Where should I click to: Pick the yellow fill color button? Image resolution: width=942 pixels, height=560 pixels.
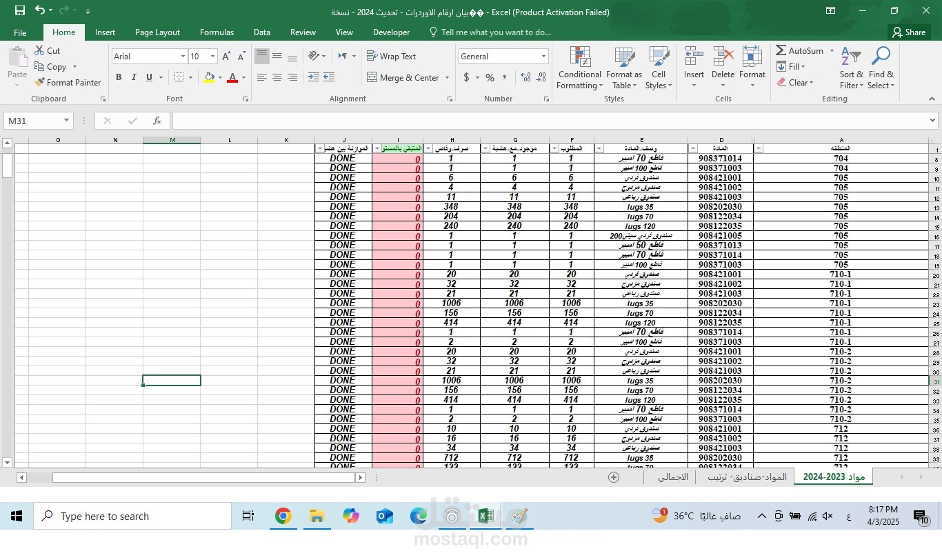click(210, 77)
